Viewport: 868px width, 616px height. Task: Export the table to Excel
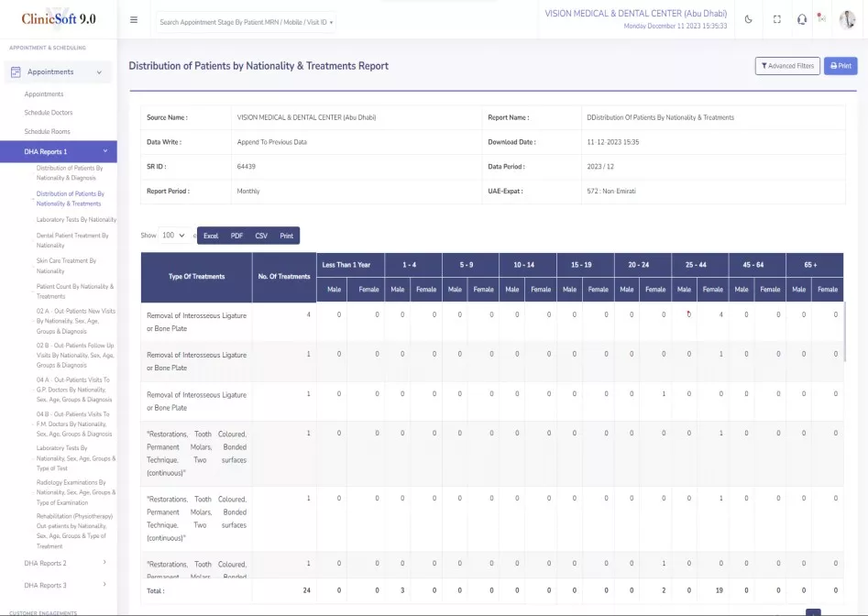pyautogui.click(x=211, y=236)
